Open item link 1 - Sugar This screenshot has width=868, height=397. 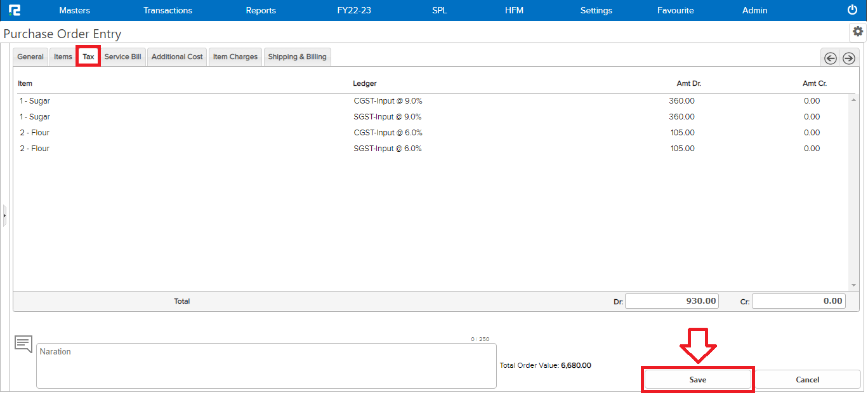tap(34, 100)
